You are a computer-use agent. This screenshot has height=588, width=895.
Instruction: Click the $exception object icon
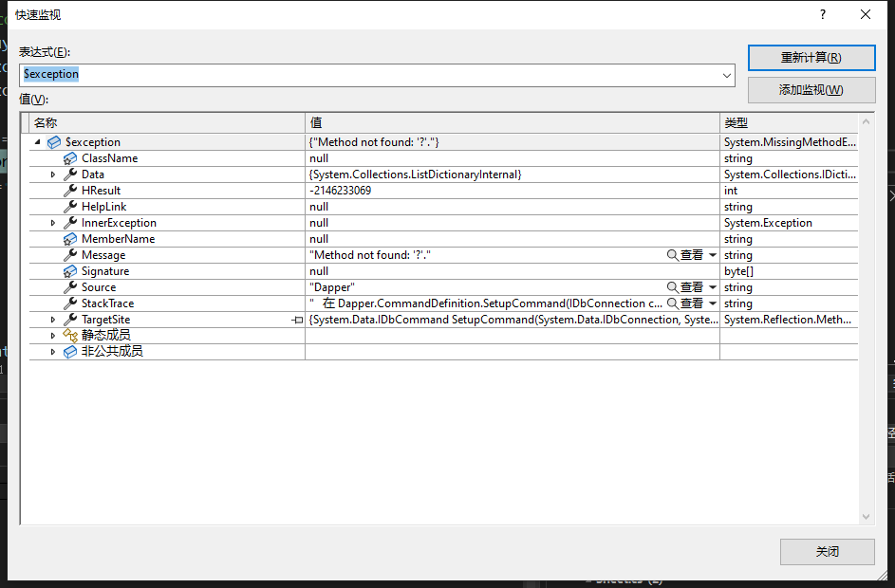point(54,142)
